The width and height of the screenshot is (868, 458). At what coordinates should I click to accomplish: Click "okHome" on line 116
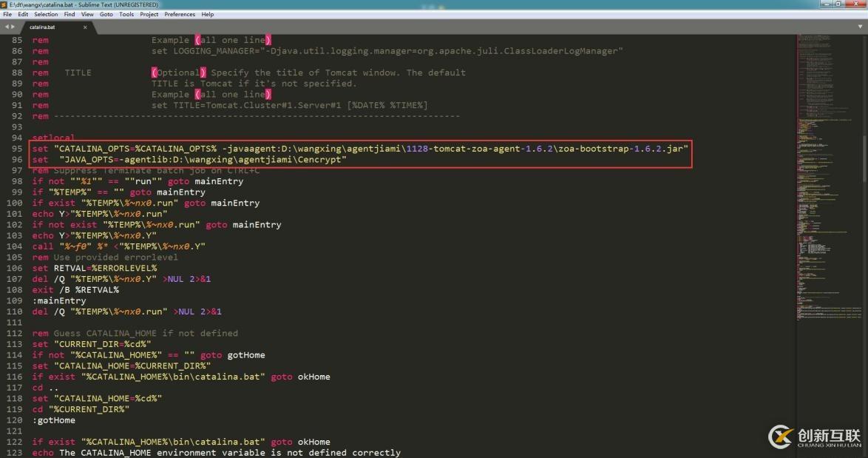[314, 377]
